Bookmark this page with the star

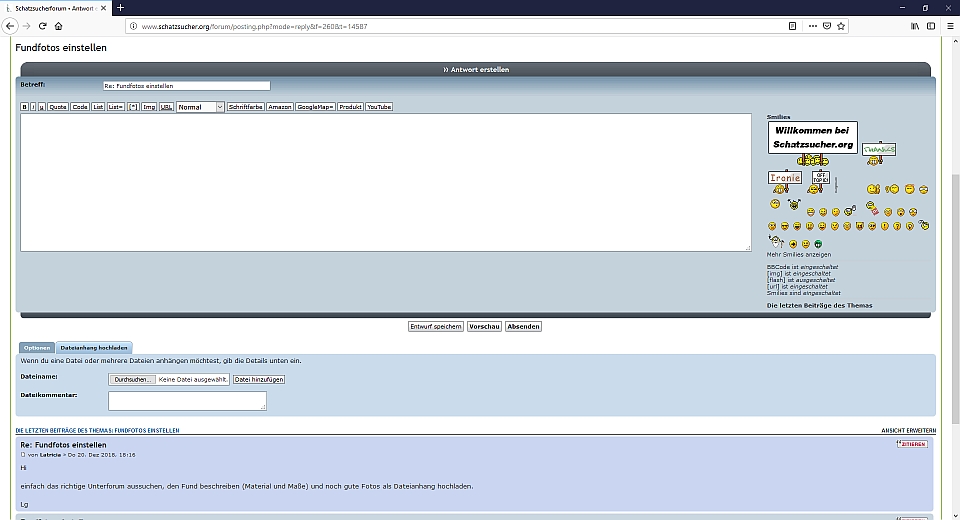[x=841, y=26]
